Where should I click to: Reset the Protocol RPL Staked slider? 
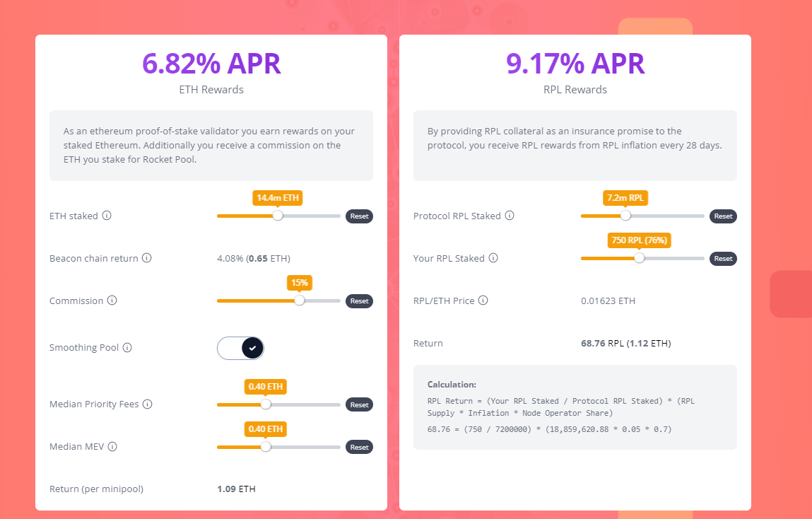723,216
